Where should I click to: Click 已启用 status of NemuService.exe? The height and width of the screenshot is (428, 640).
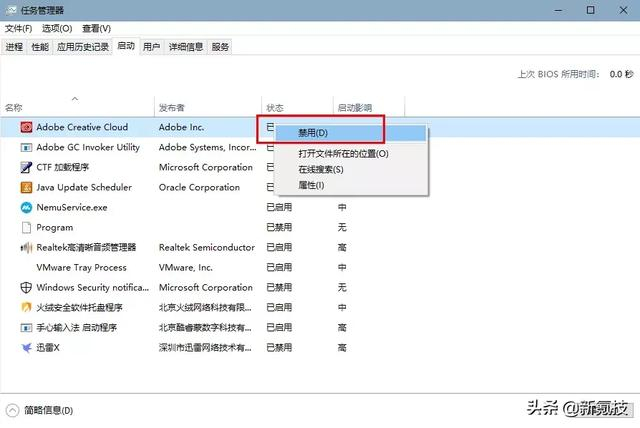[279, 207]
